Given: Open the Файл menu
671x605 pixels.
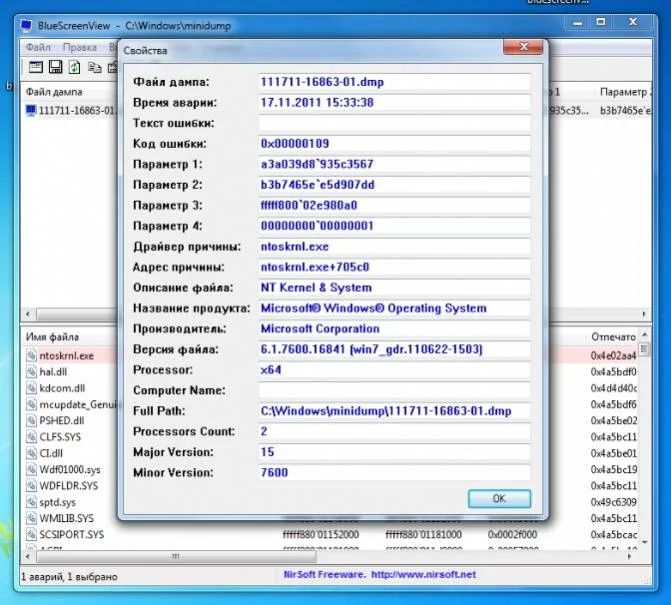Looking at the screenshot, I should tap(38, 47).
